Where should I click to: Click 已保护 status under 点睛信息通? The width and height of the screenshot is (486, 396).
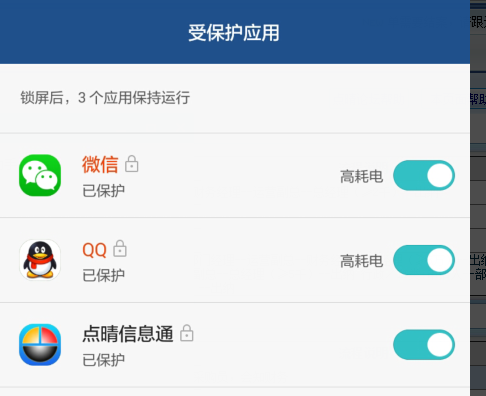(103, 360)
